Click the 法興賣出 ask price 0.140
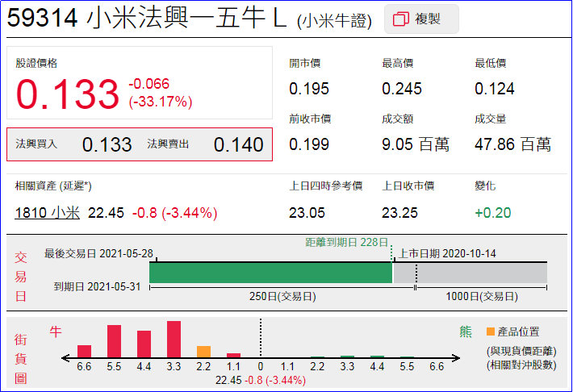The image size is (573, 392). click(239, 144)
